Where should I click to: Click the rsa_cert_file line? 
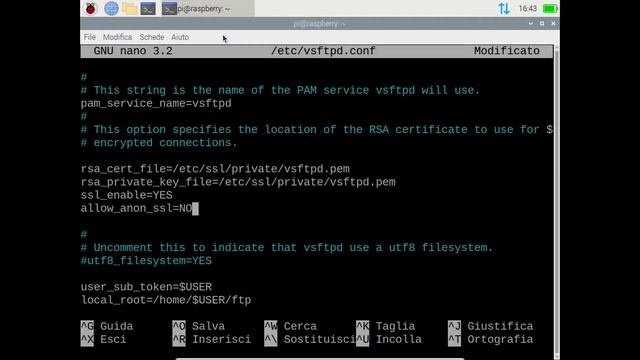[215, 169]
